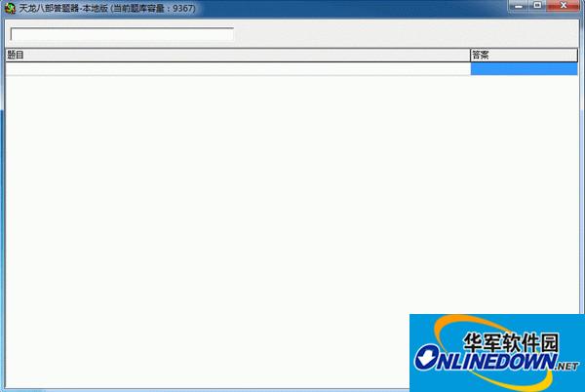585x392 pixels.
Task: Click the 题目 column header
Action: coord(238,56)
